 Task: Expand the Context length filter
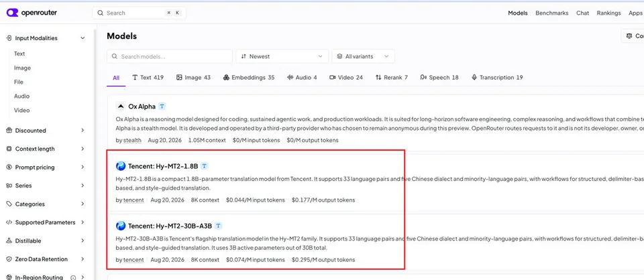83,149
